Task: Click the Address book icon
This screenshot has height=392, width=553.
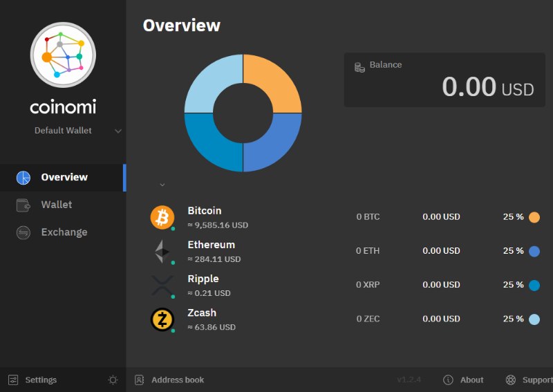Action: (140, 380)
